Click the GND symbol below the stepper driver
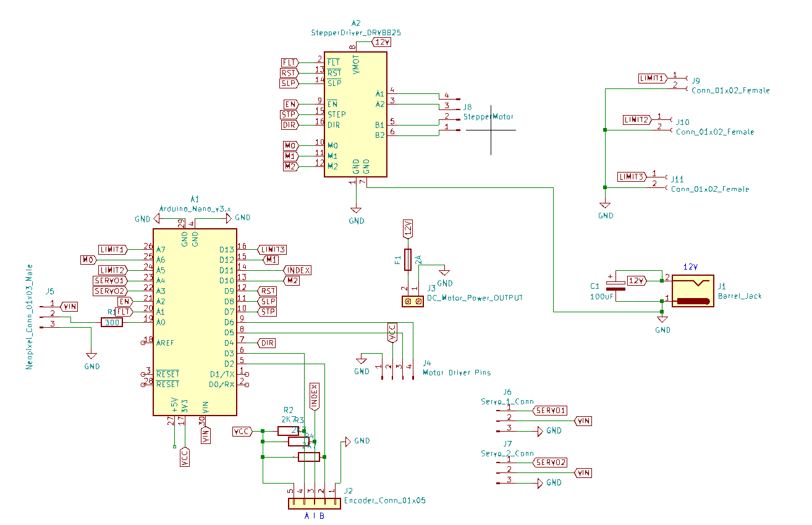Image resolution: width=812 pixels, height=525 pixels. 356,211
